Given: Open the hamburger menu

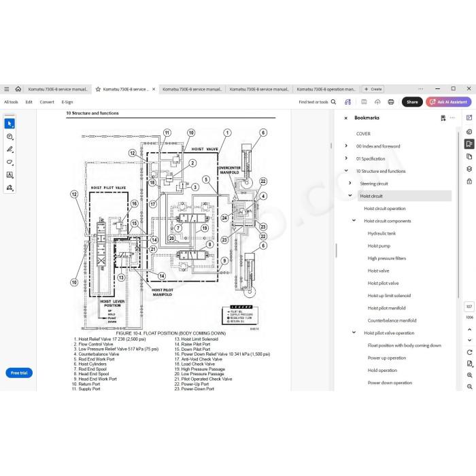Looking at the screenshot, I should 6,89.
